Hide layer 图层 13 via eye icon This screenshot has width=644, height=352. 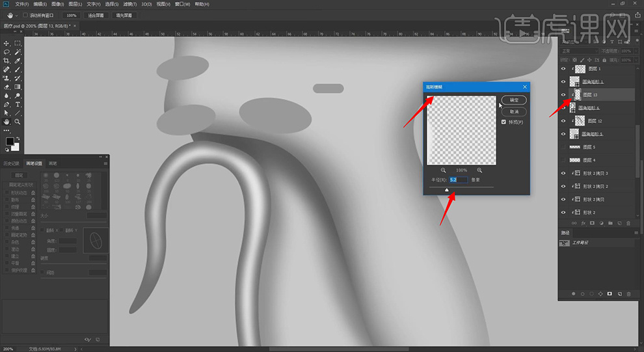[x=563, y=95]
